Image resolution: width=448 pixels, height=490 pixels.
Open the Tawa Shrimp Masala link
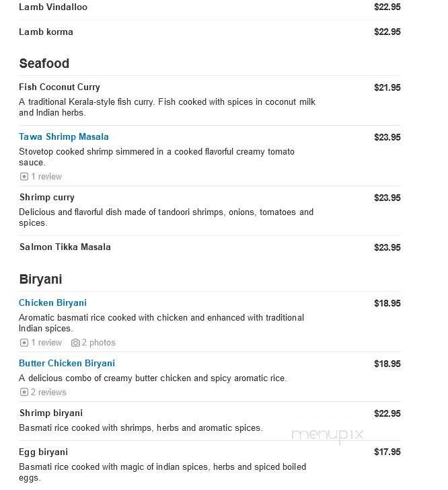click(x=64, y=137)
